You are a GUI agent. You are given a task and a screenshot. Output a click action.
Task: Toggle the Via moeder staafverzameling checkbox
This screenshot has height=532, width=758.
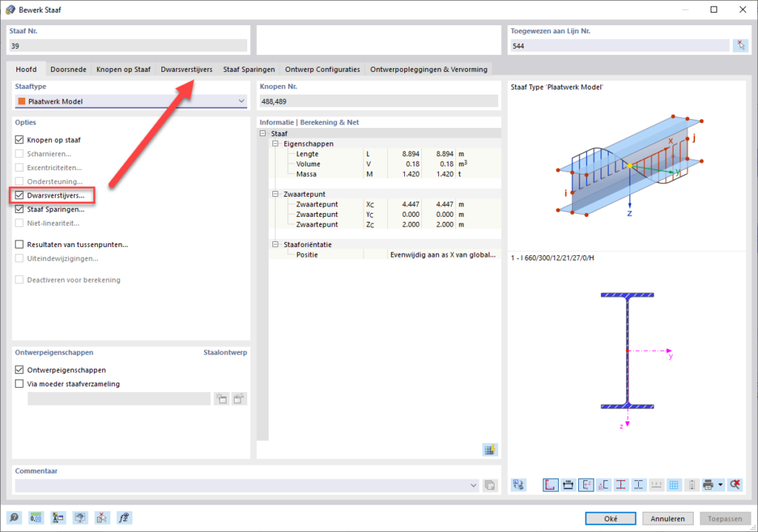coord(19,384)
